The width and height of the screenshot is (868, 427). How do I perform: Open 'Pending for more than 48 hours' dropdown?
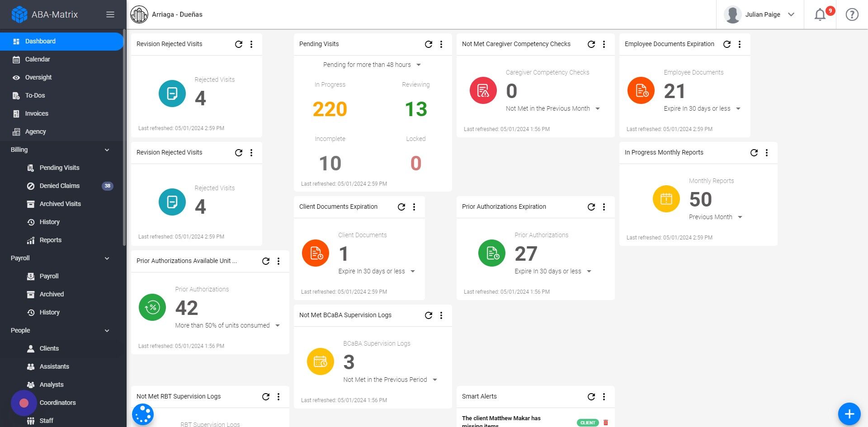point(372,65)
